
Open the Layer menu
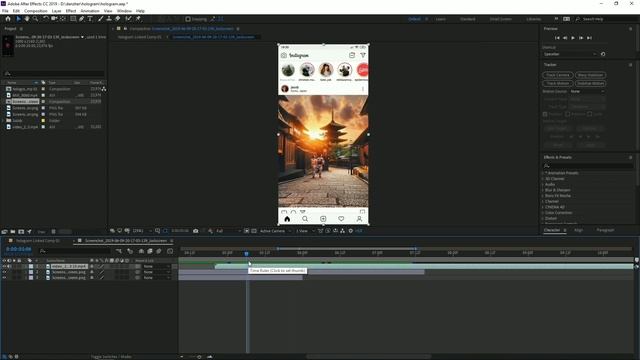tap(57, 11)
